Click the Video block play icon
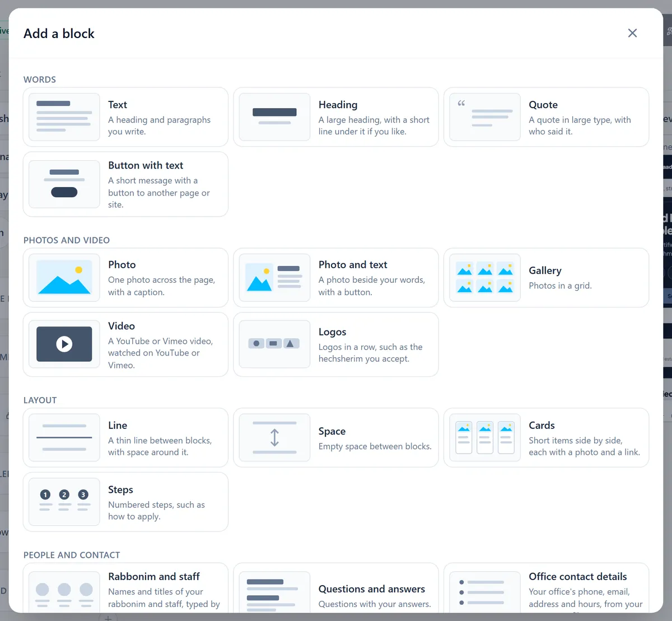The image size is (672, 621). point(64,344)
